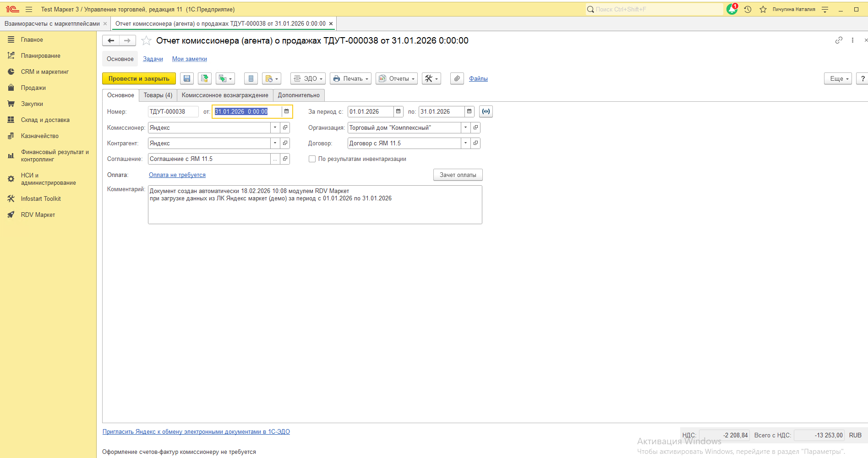
Task: Open the Организация record card
Action: [475, 127]
